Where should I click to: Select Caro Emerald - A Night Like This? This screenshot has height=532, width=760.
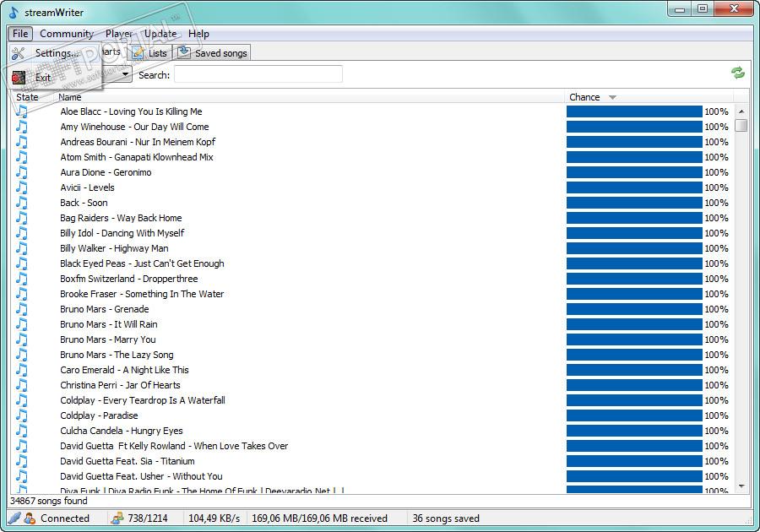click(x=124, y=370)
